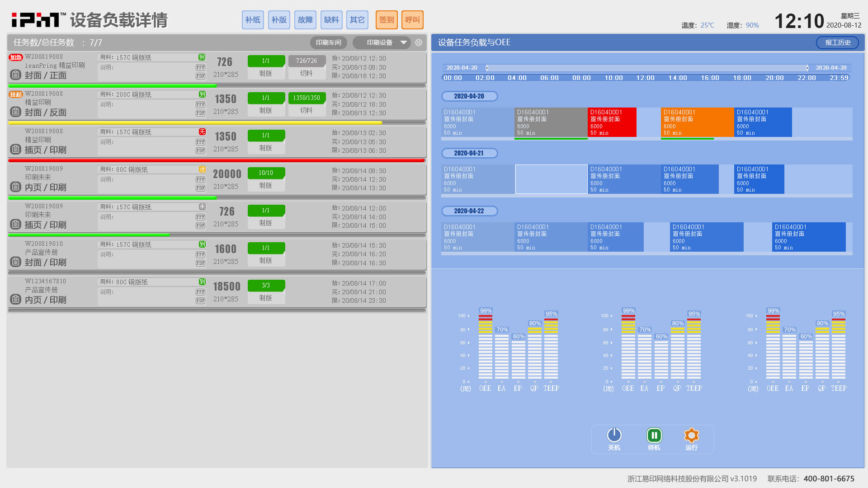
Task: Click clipboard icon for 封面 / 正面 task
Action: (x=16, y=75)
